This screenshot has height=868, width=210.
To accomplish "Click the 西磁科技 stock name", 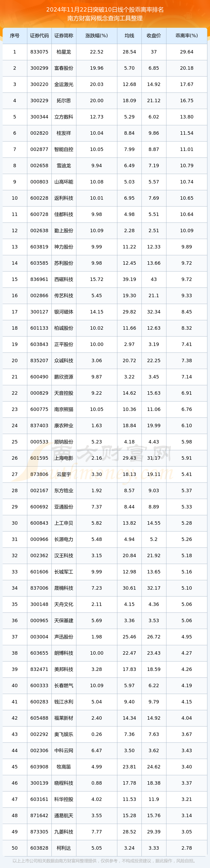I will point(64,279).
